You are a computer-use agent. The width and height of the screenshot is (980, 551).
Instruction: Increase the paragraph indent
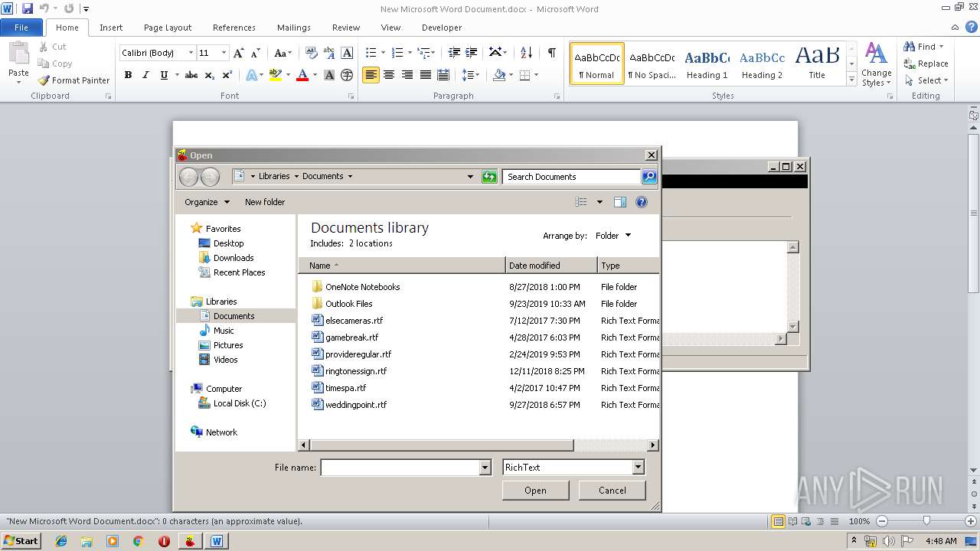click(472, 53)
